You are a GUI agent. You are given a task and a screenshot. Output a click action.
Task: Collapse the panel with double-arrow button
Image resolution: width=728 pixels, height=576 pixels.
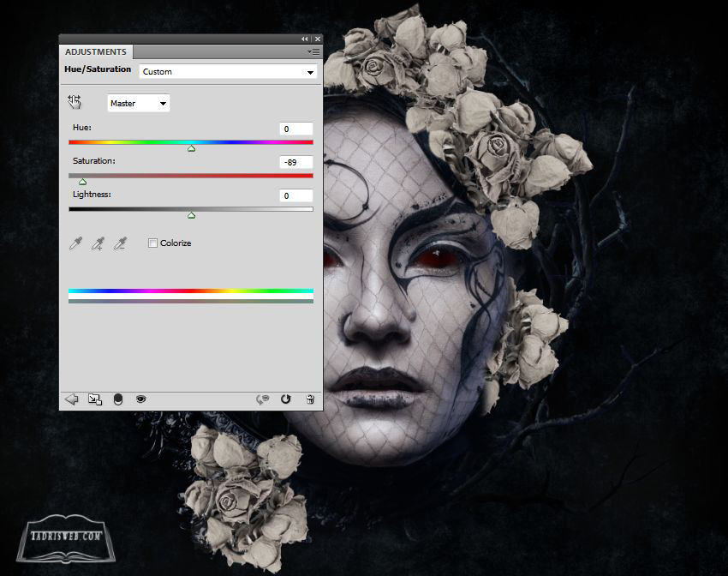(305, 39)
